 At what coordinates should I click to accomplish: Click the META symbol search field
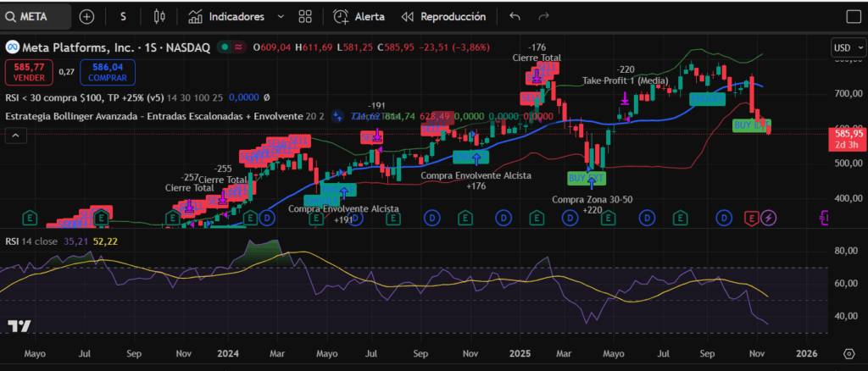pos(36,16)
